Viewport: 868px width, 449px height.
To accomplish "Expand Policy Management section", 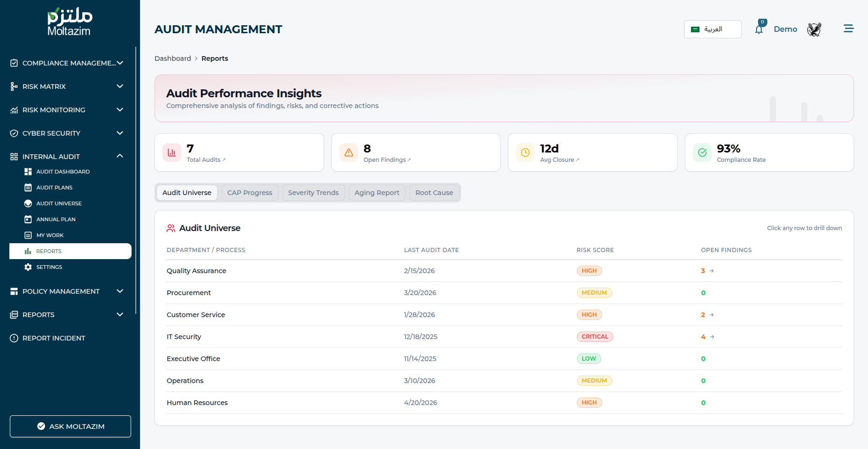I will (67, 291).
